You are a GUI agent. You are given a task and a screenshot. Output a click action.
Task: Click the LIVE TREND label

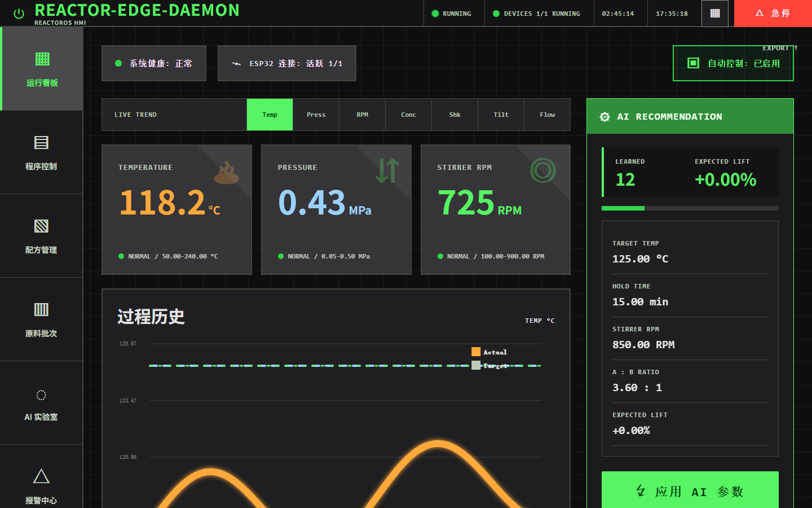[x=136, y=115]
